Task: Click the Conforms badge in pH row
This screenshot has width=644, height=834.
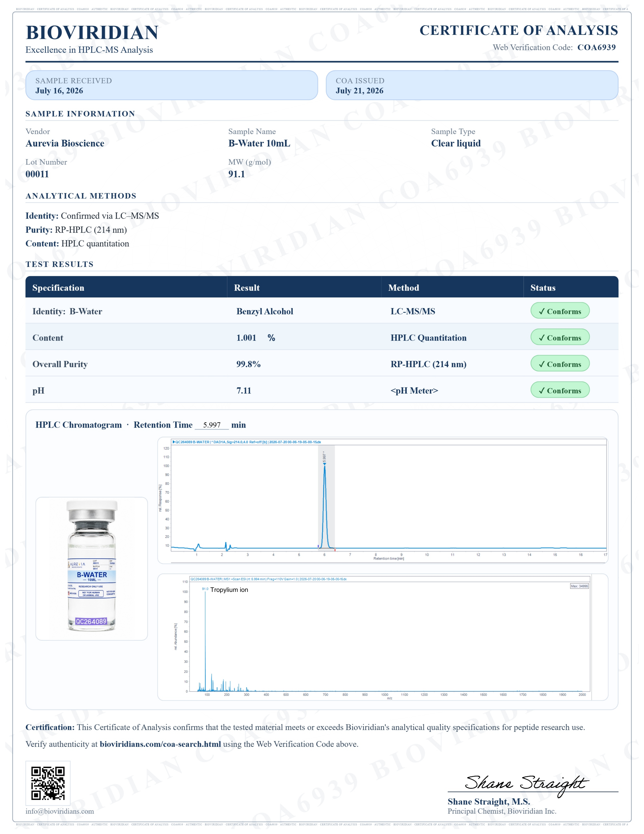Action: [x=560, y=390]
